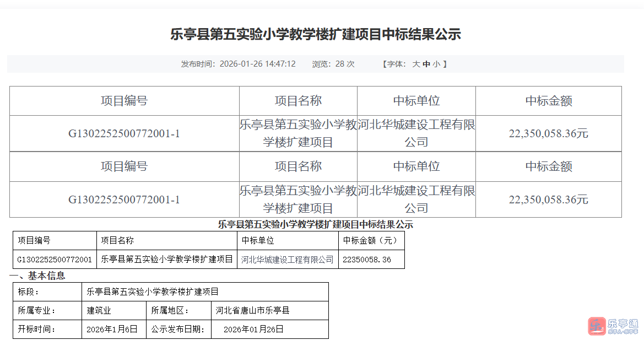The height and width of the screenshot is (340, 644).
Task: Select the 建筑业 cell
Action: pyautogui.click(x=99, y=310)
